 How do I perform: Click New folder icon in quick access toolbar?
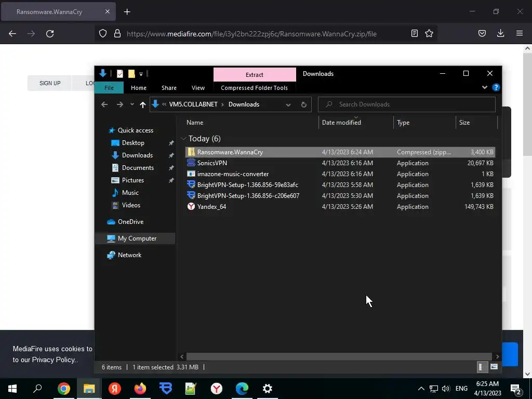[131, 74]
